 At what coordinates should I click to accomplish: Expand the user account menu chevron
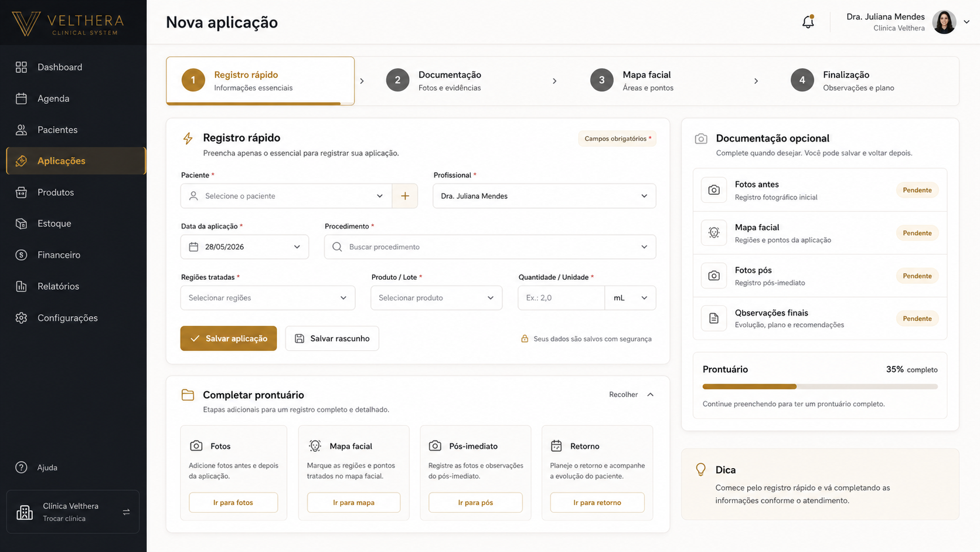pos(967,22)
